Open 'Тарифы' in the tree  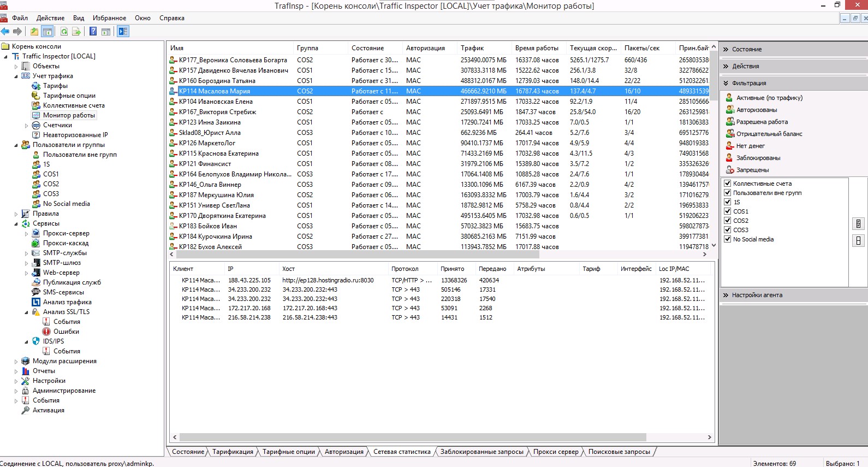click(55, 86)
